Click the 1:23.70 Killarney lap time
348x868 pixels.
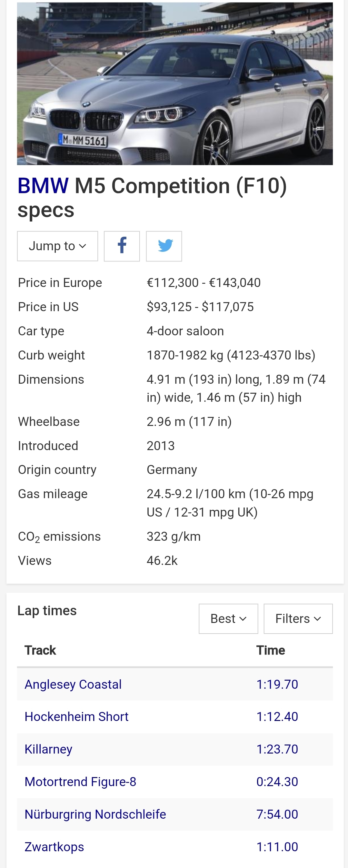pyautogui.click(x=277, y=749)
